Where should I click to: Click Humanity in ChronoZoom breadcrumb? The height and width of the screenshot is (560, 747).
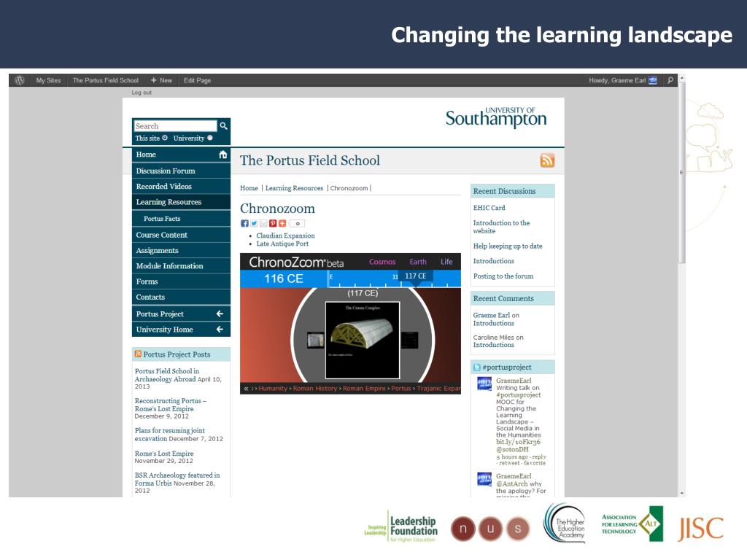pos(273,389)
